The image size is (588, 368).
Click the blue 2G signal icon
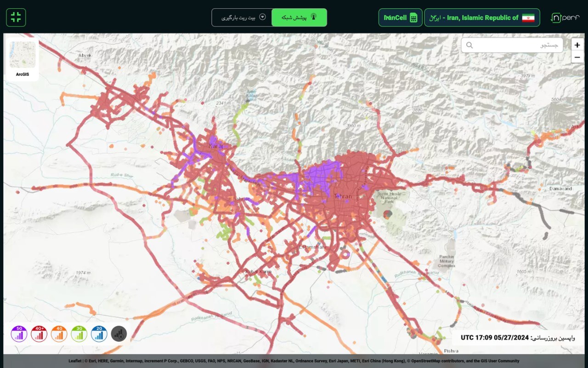point(99,333)
